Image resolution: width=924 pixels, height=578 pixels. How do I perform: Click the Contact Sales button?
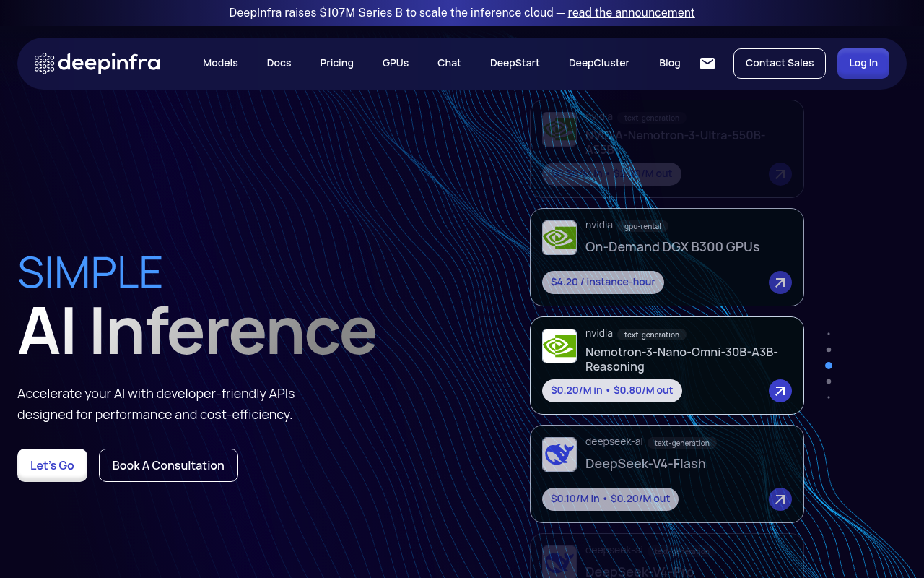780,64
